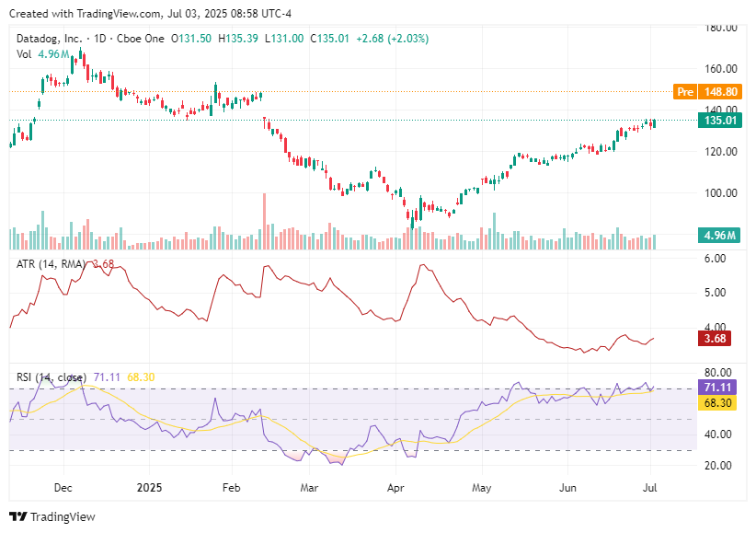Click the TradingView logo at bottom left
The height and width of the screenshot is (533, 756).
click(52, 516)
